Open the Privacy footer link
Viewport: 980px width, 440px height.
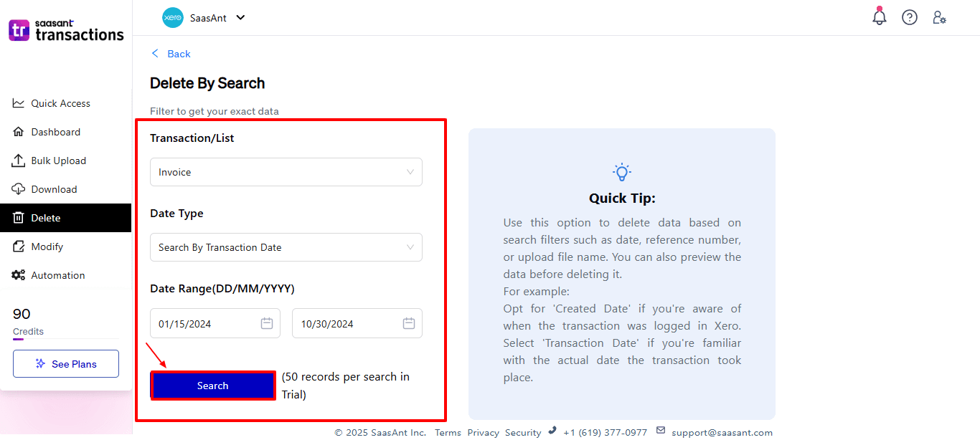[483, 433]
